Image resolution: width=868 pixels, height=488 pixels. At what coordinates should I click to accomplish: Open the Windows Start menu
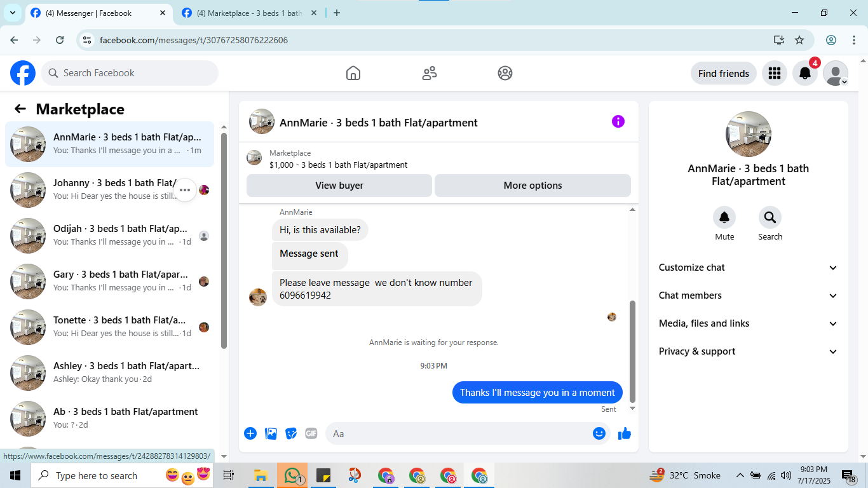pyautogui.click(x=15, y=475)
